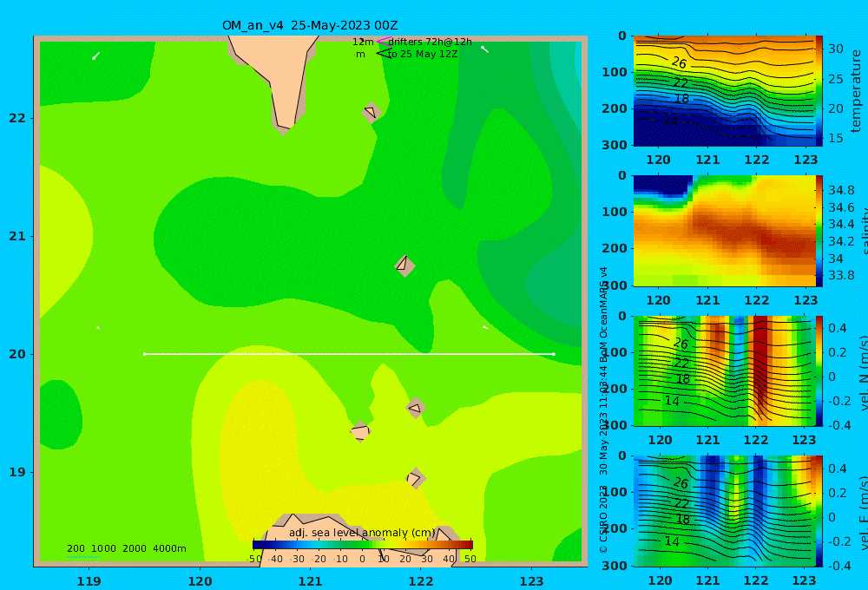Click the 22 contour label in vel. E panel
The image size is (868, 590).
(x=681, y=503)
